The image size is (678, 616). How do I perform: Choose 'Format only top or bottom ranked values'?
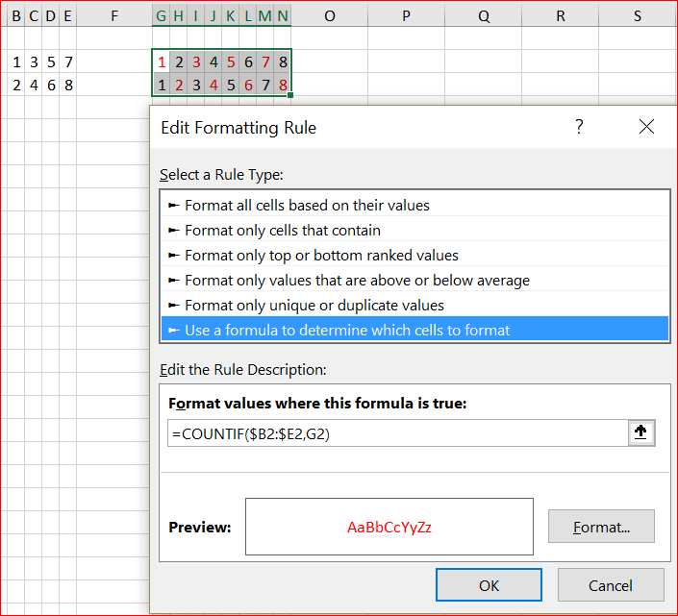pos(321,256)
